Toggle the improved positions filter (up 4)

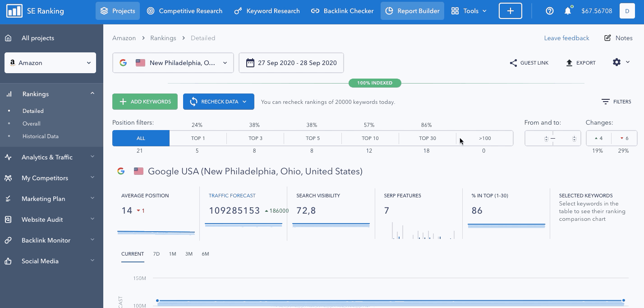point(598,138)
